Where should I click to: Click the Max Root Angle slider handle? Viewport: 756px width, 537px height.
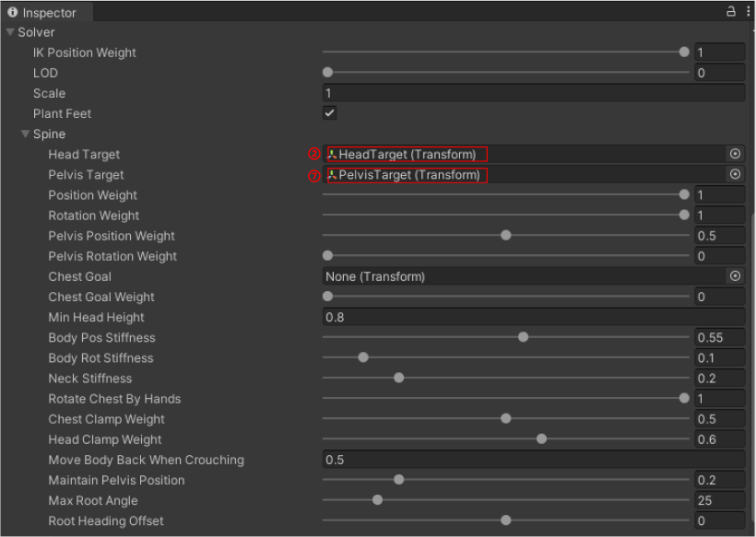point(377,499)
